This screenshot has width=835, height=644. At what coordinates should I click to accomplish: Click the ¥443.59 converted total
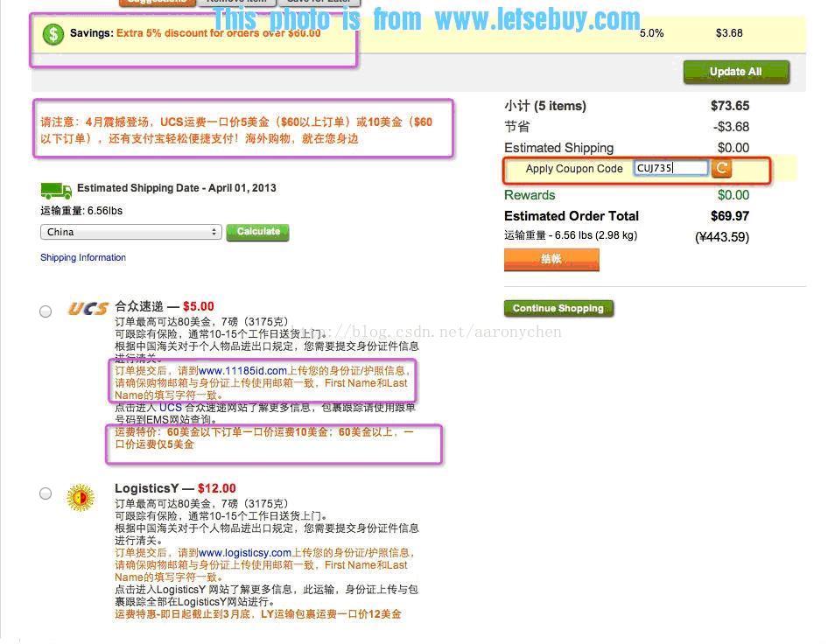point(722,237)
